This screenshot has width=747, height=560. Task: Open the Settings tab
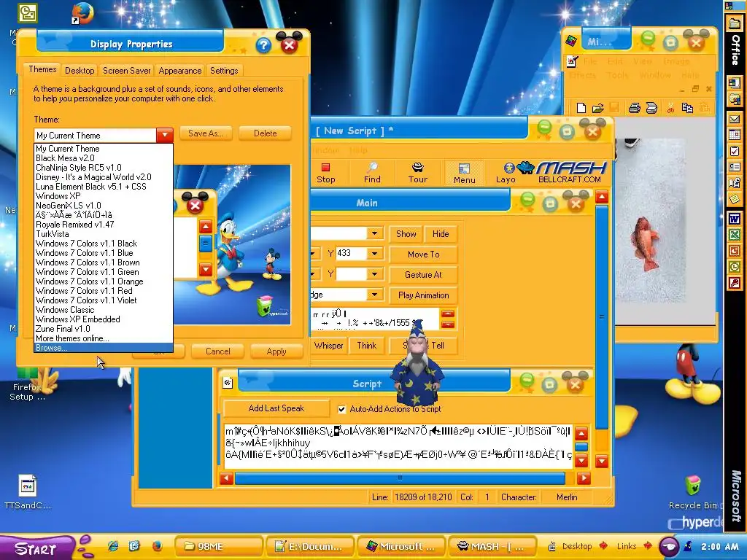click(x=224, y=71)
